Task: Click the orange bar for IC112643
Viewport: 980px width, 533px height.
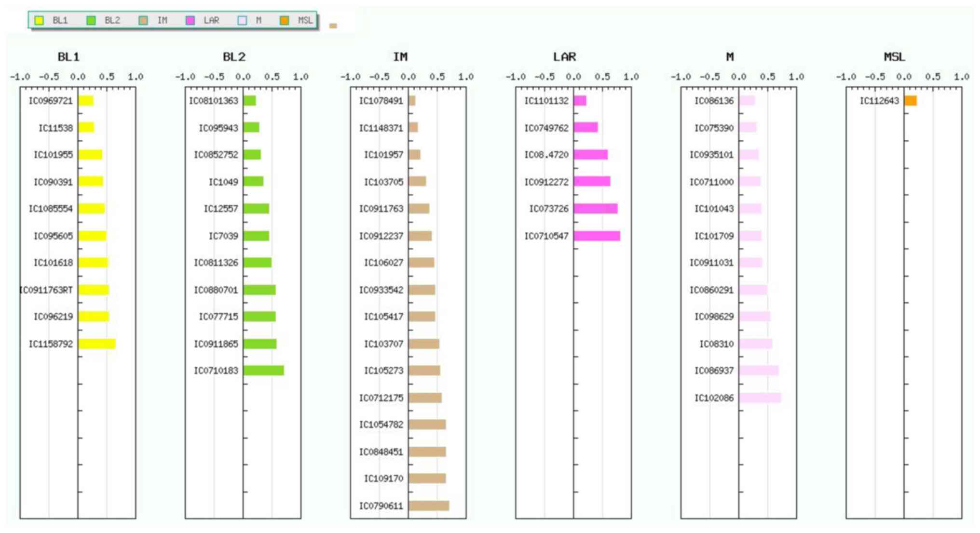Action: coord(910,101)
